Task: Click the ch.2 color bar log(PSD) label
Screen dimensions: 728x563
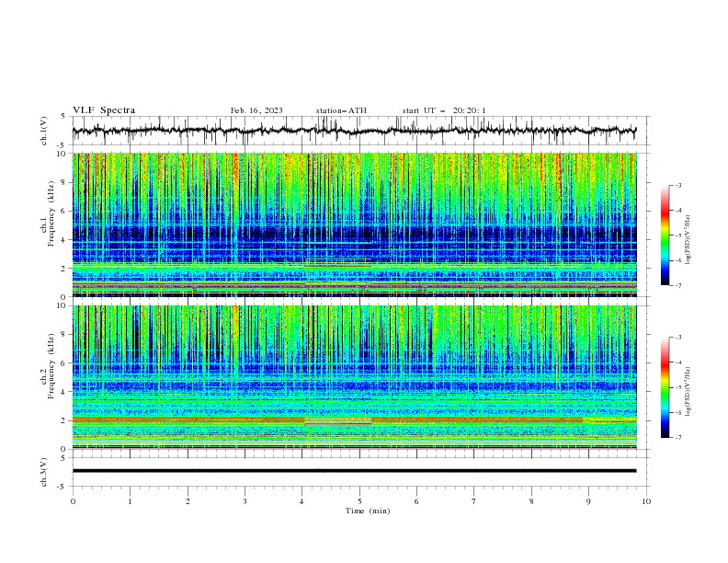Action: 688,391
